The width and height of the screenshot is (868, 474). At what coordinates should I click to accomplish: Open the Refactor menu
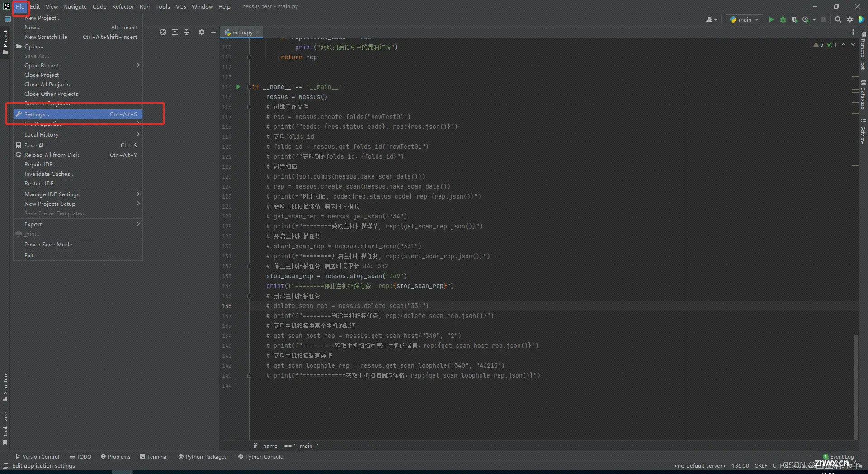click(123, 6)
